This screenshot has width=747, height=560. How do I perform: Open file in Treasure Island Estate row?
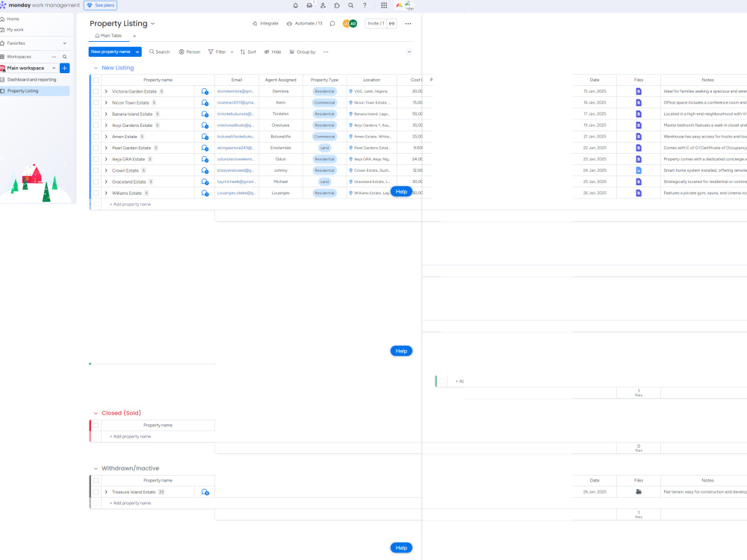pyautogui.click(x=639, y=492)
